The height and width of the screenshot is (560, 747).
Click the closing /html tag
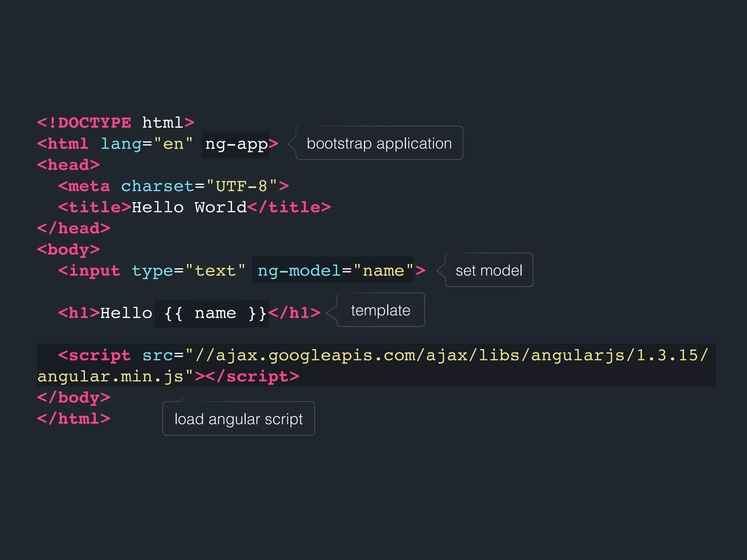pos(73,419)
